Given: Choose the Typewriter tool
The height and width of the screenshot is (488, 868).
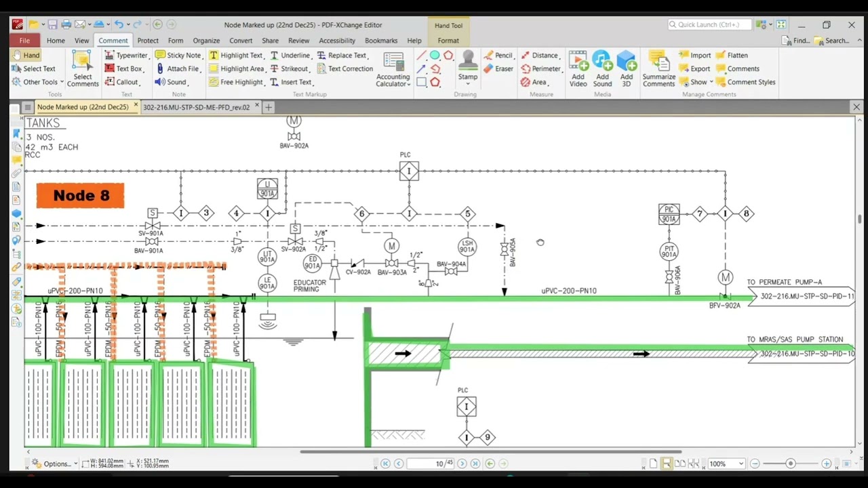Looking at the screenshot, I should pyautogui.click(x=126, y=56).
